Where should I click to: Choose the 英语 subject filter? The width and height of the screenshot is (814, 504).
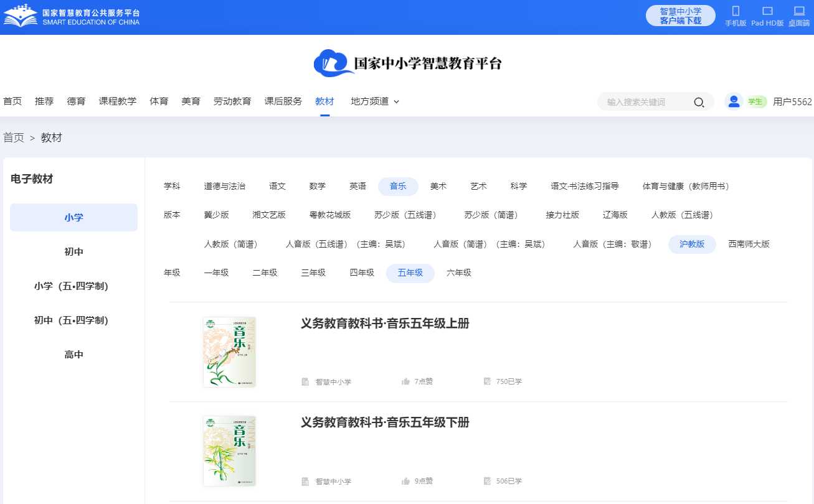point(357,186)
